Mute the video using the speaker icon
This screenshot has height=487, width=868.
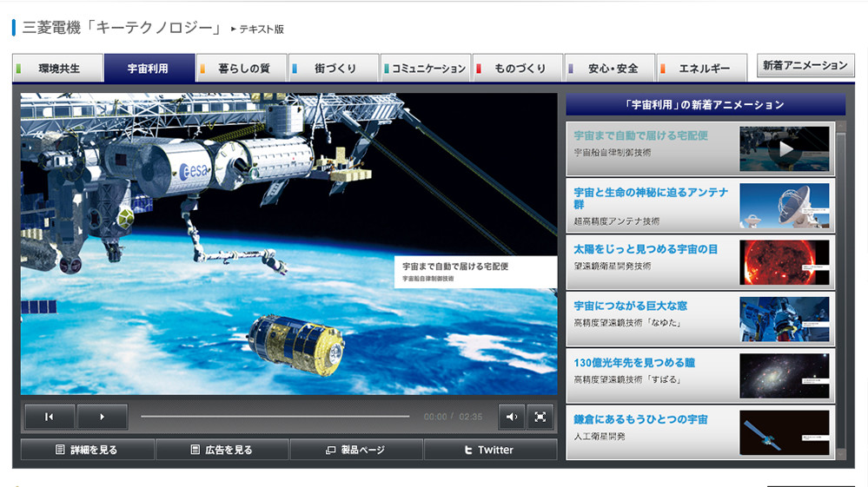click(512, 417)
